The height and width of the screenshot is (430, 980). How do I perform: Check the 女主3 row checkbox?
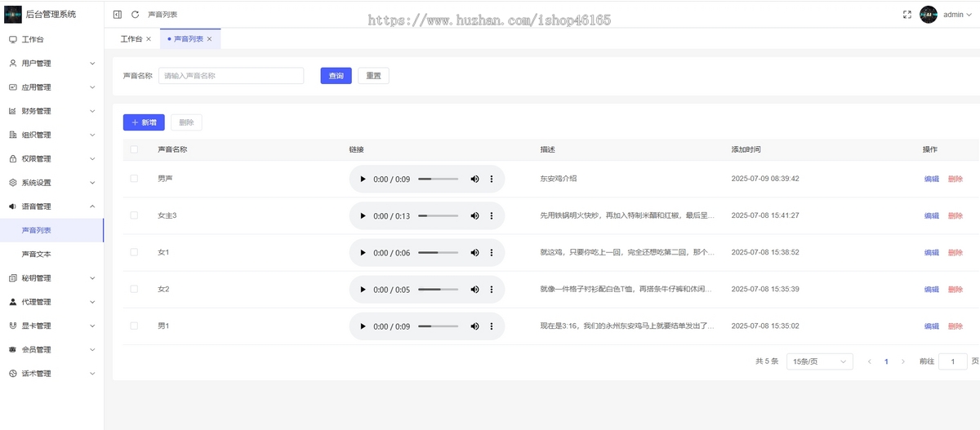[x=134, y=215]
